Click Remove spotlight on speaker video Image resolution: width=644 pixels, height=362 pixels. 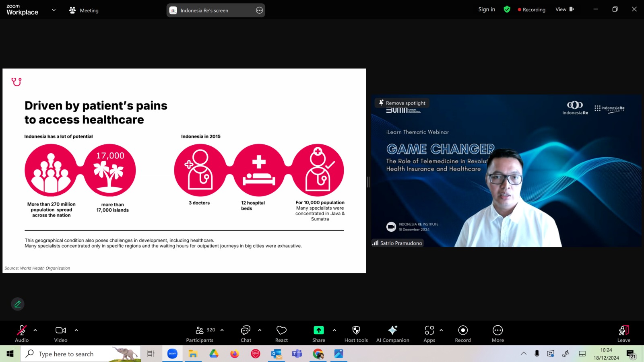point(402,103)
